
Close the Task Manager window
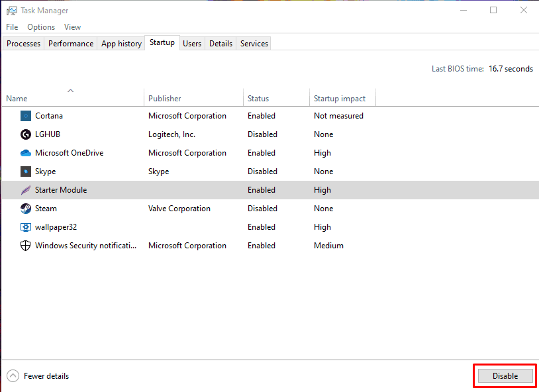tap(524, 11)
